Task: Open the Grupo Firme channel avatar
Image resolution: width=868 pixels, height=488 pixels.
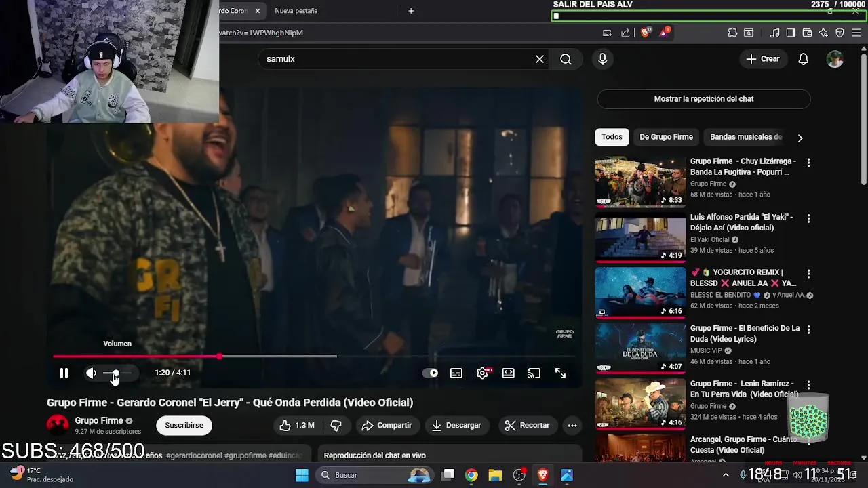Action: 58,425
